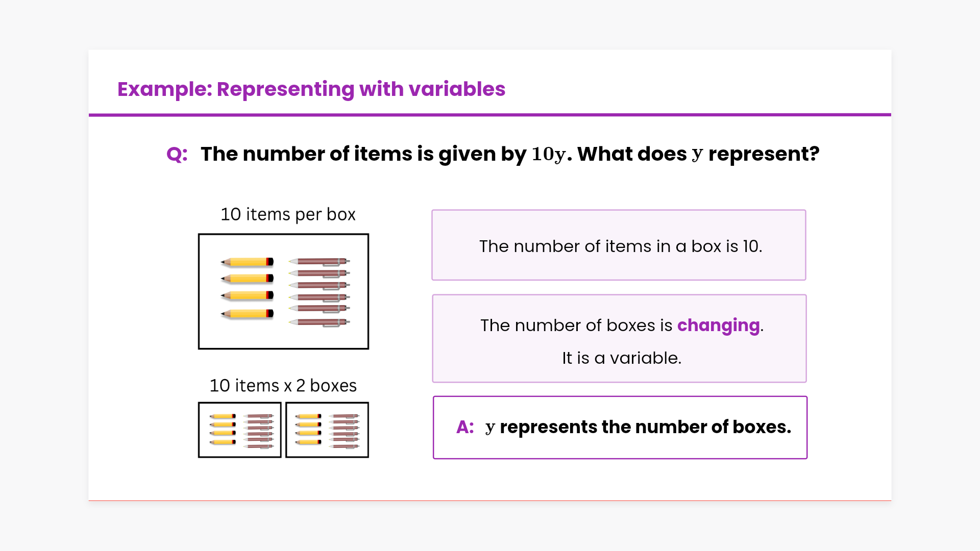Click the purple 'Q:' label
980x551 pixels.
pos(177,154)
